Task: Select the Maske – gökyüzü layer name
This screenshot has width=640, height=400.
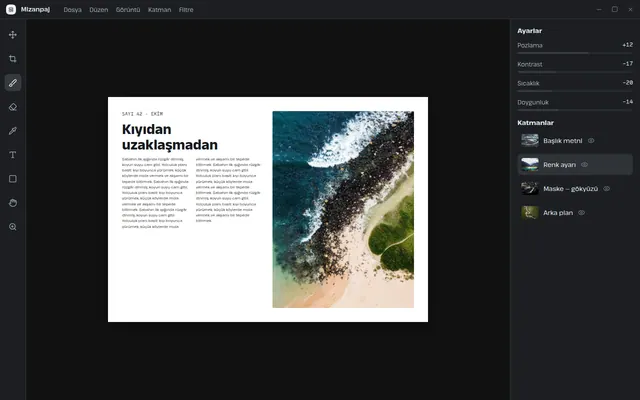Action: pyautogui.click(x=570, y=189)
